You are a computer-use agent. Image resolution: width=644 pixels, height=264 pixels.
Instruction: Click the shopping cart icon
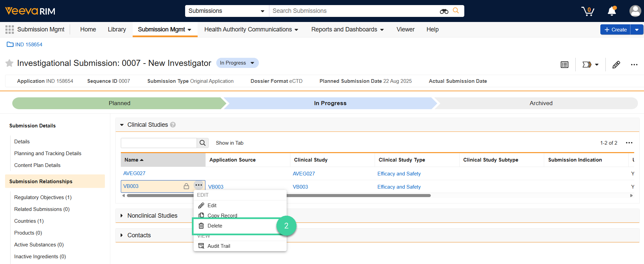[x=587, y=11]
